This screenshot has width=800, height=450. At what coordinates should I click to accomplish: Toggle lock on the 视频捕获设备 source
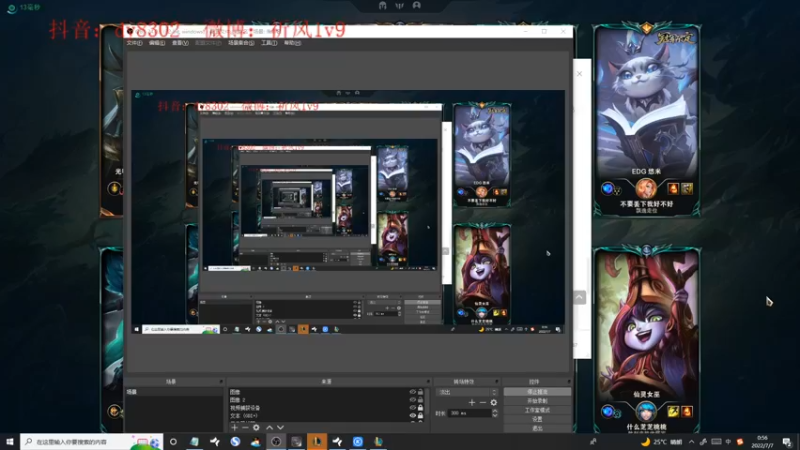tap(420, 408)
